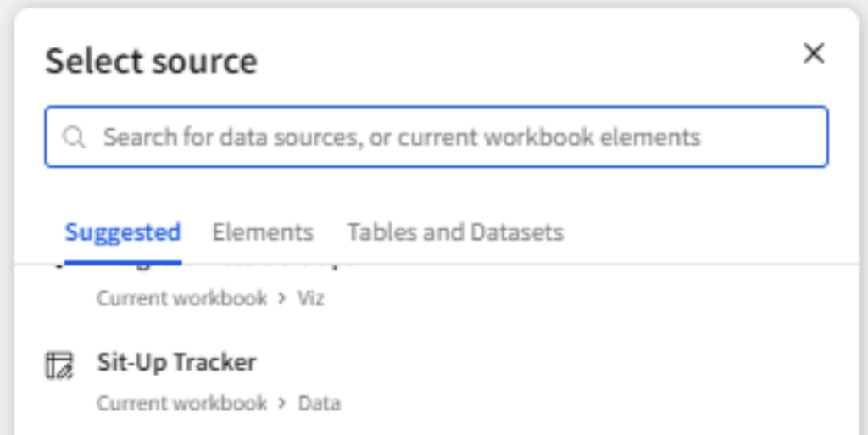Click the Sit-Up Tracker table icon
Image resolution: width=868 pixels, height=435 pixels.
(x=58, y=365)
